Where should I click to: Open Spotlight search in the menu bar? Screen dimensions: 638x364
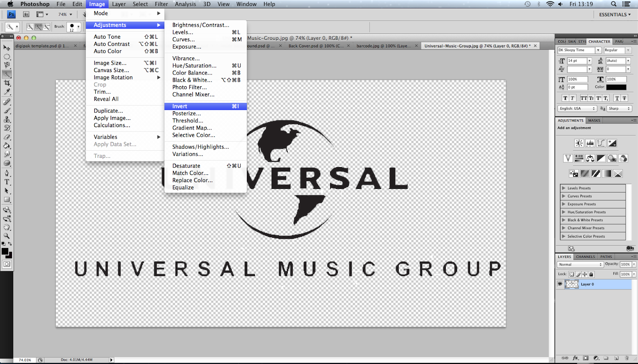pos(614,4)
